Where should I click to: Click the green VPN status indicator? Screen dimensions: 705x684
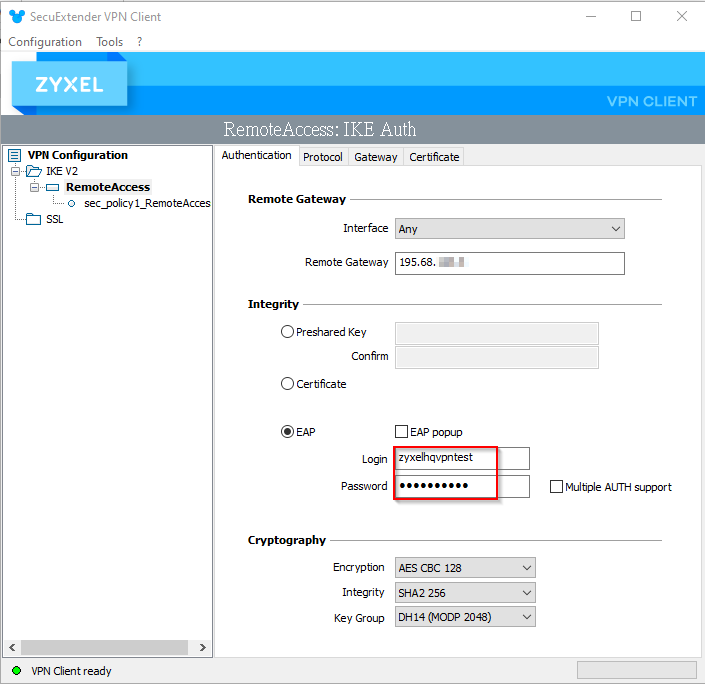tap(17, 671)
